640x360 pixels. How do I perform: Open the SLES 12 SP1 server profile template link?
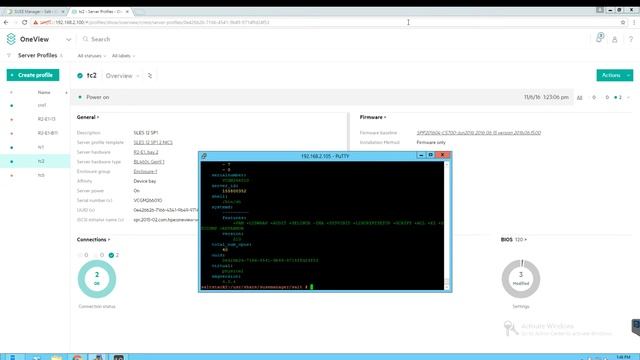(153, 142)
